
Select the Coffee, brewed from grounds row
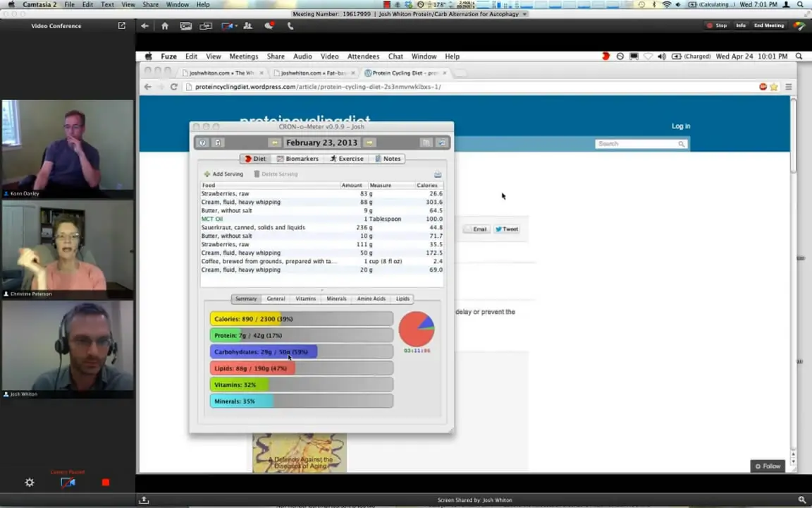[321, 261]
